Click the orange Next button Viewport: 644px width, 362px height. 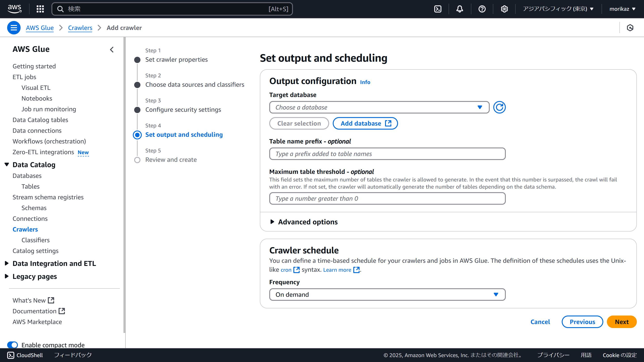[621, 322]
